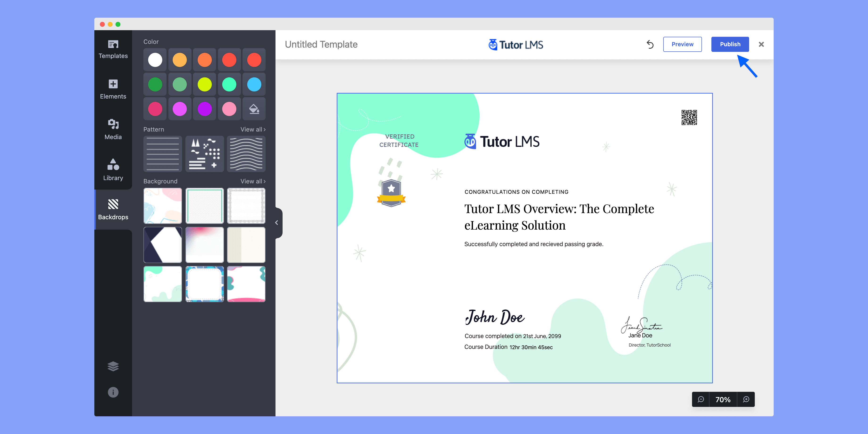This screenshot has height=434, width=868.
Task: Select the horizontal lines pattern
Action: (x=163, y=154)
